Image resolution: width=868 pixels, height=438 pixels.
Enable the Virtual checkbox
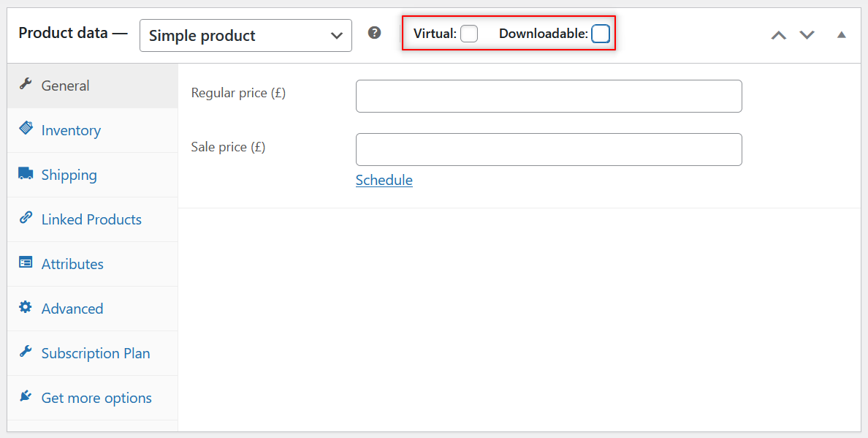point(469,33)
